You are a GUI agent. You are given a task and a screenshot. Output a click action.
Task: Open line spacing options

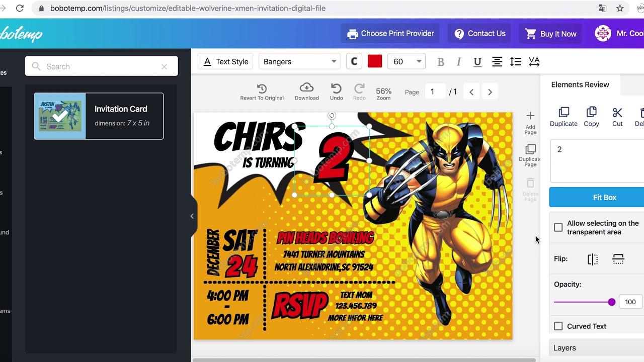point(515,62)
